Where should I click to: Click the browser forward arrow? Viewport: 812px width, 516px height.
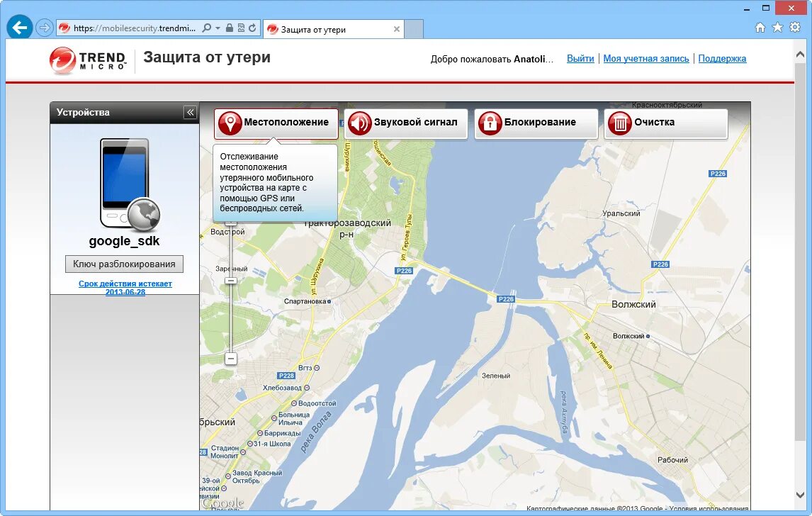45,28
